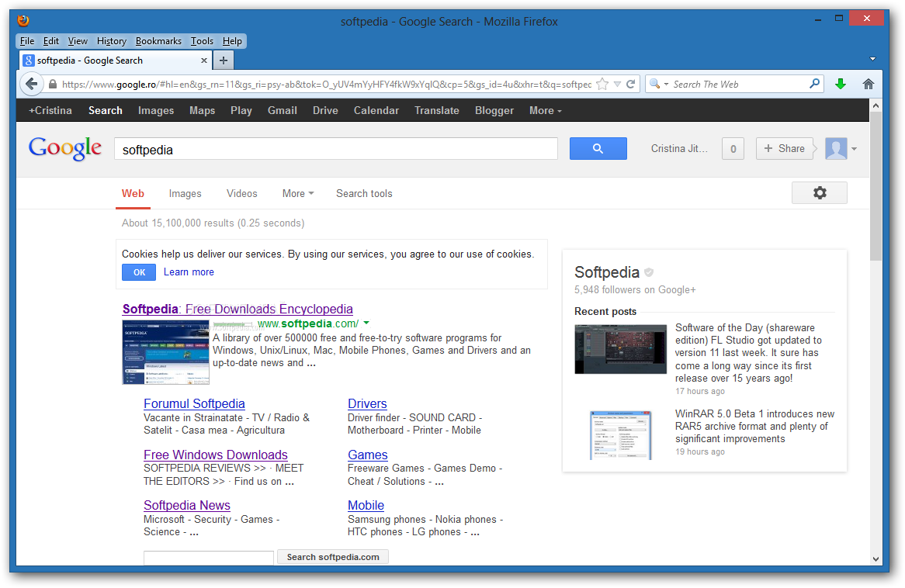The image size is (905, 588).
Task: Open the notifications counter box showing 0
Action: tap(733, 149)
